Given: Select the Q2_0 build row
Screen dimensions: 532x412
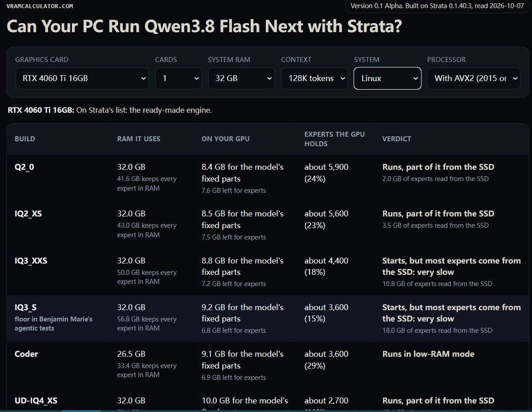Looking at the screenshot, I should click(268, 178).
